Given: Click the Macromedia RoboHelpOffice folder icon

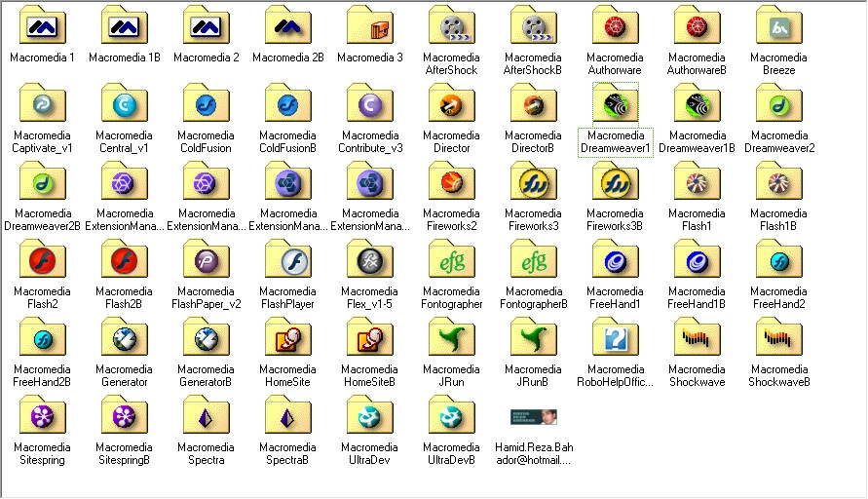Looking at the screenshot, I should (615, 337).
